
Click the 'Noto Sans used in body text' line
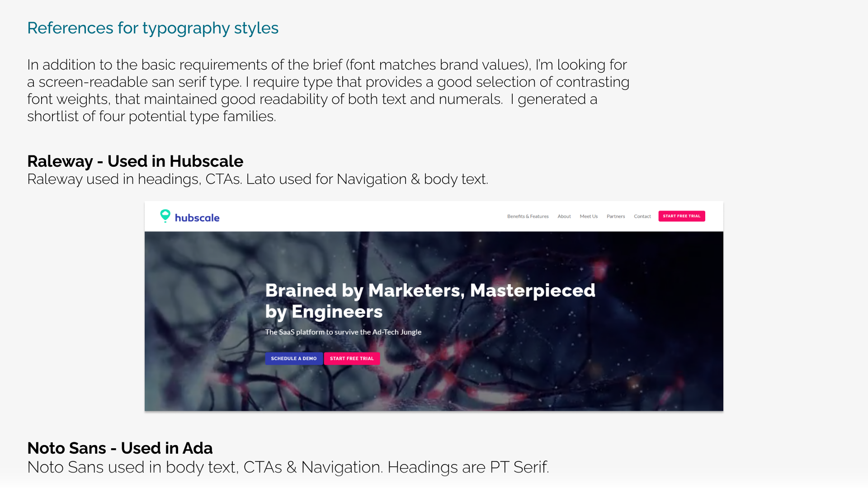288,467
